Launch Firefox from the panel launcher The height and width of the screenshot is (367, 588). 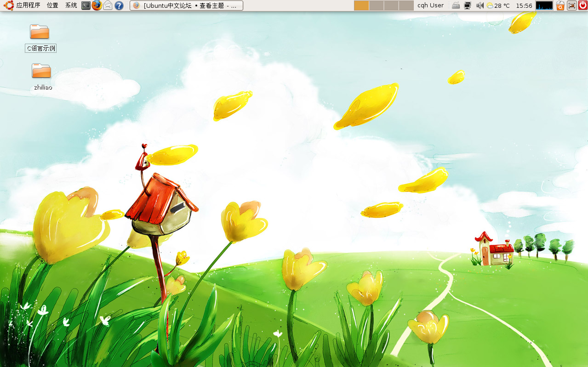[x=97, y=6]
